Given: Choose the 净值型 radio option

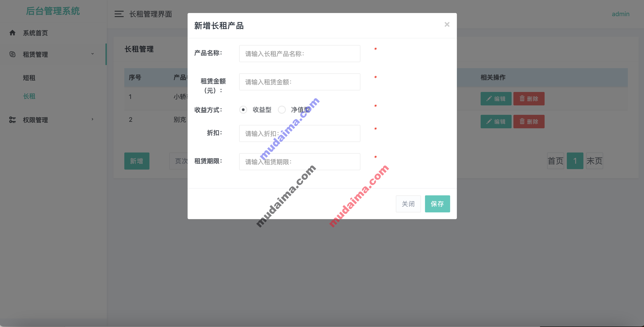Looking at the screenshot, I should (282, 110).
